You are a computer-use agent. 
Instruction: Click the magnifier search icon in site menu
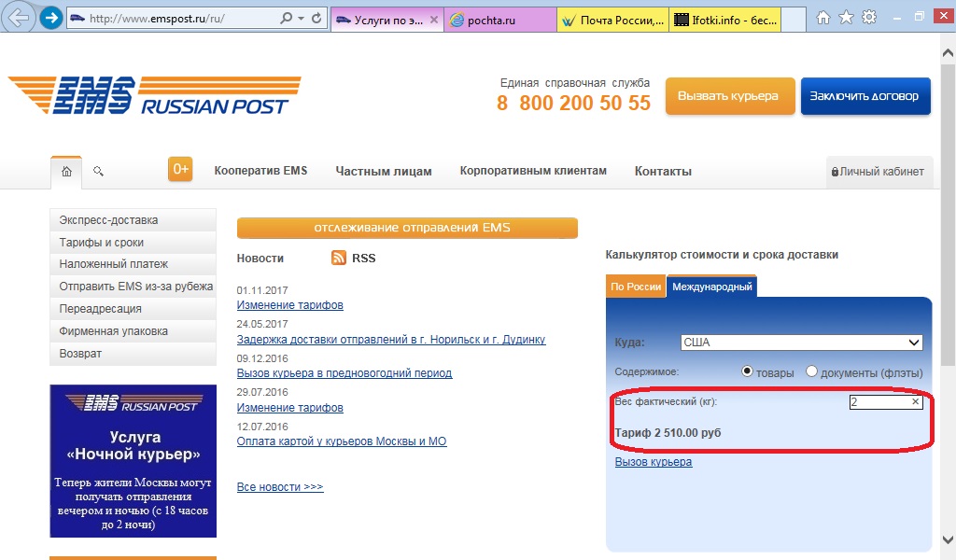click(x=98, y=172)
